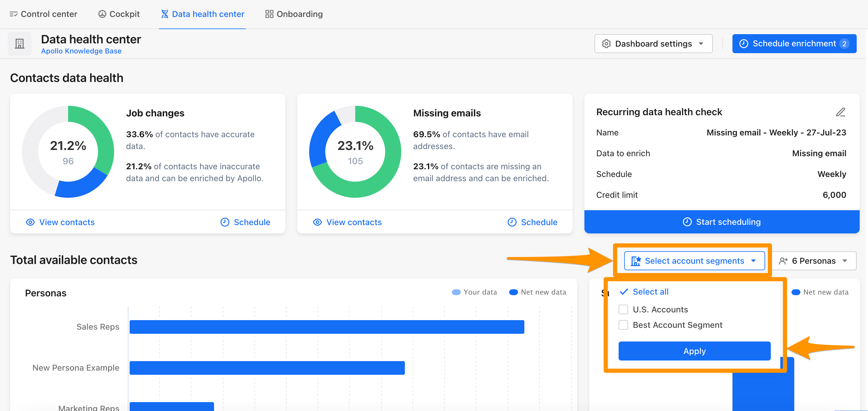Click the eye icon under Job changes
The height and width of the screenshot is (411, 868).
[x=30, y=222]
